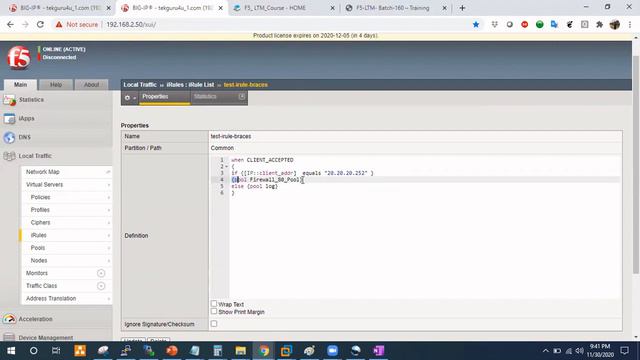Open the Local Traffic section icon
The image size is (640, 360).
(9, 156)
